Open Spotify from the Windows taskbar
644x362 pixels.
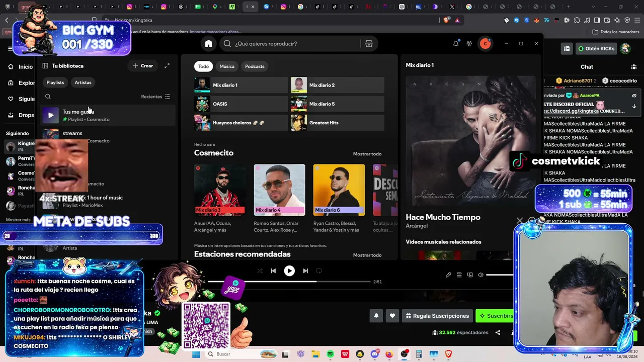tap(330, 354)
